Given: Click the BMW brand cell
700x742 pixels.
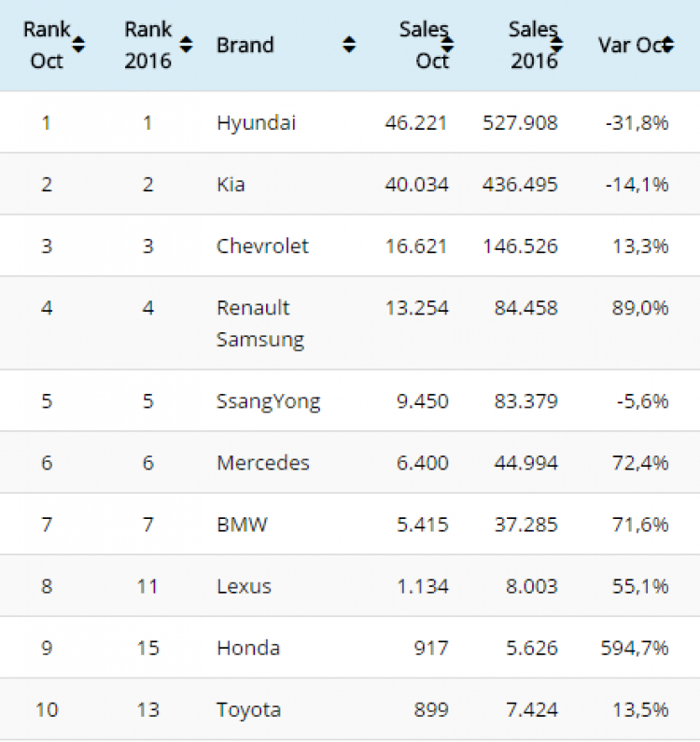Looking at the screenshot, I should tap(242, 525).
